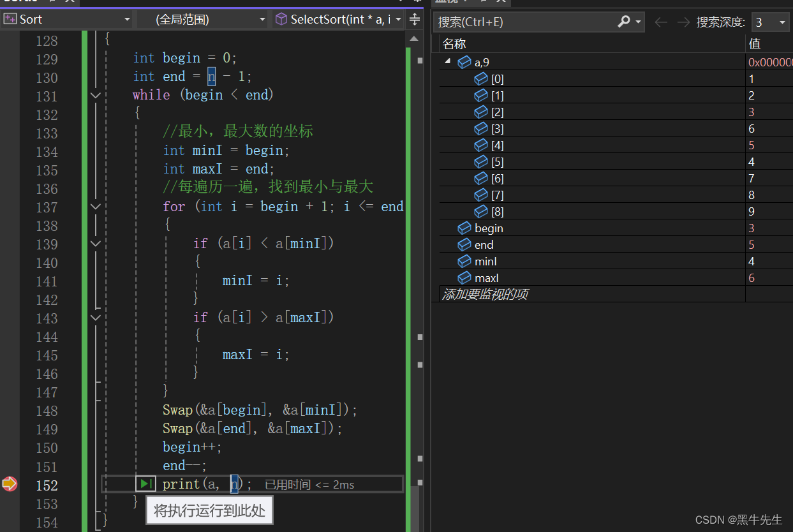Click the begin++ statement

192,447
